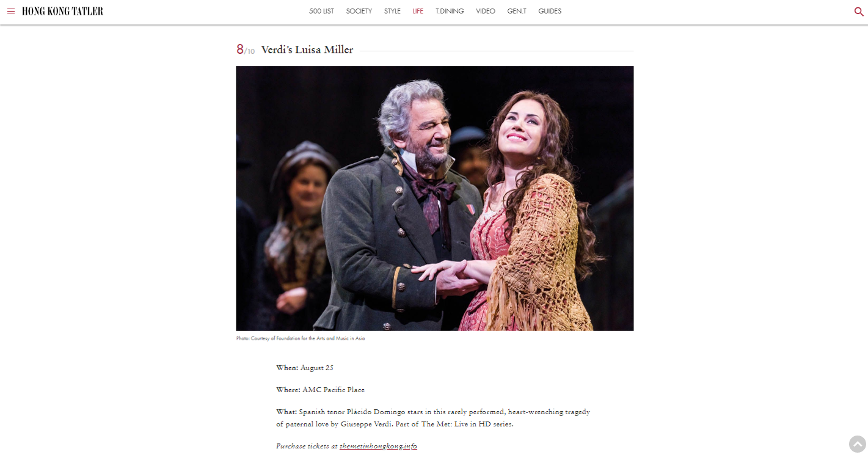Visit the T.DINING section
Screen dimensions: 868x460
pyautogui.click(x=450, y=11)
